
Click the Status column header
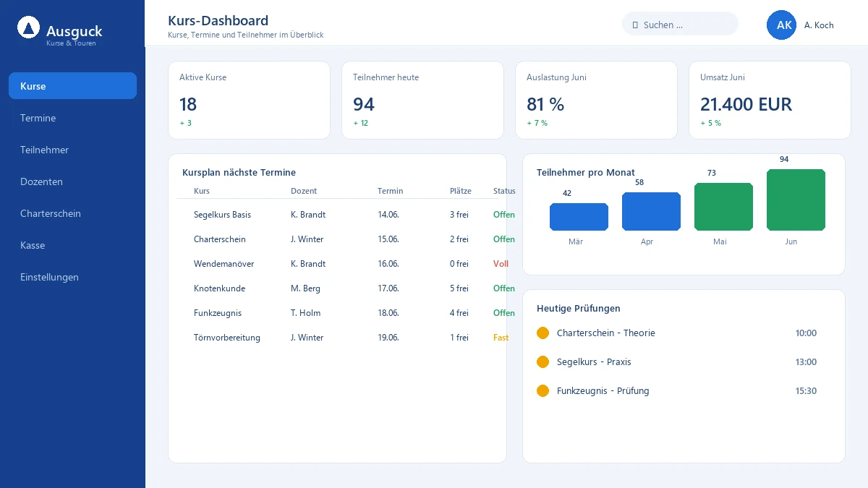tap(504, 192)
